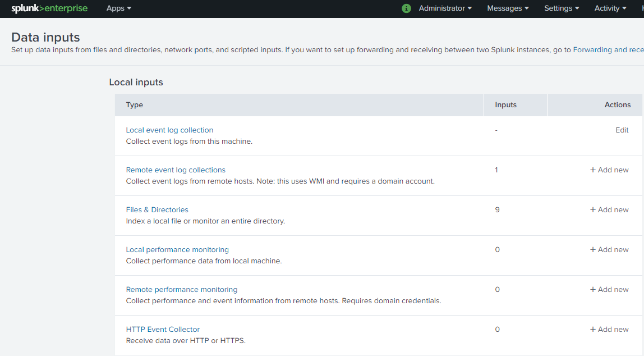The width and height of the screenshot is (644, 356).
Task: Open HTTP Event Collector
Action: [163, 330]
